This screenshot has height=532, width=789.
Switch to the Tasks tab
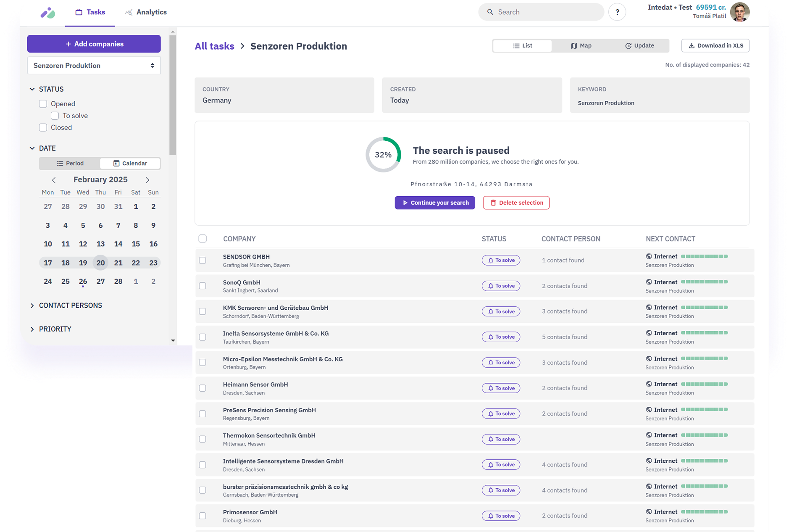click(90, 12)
